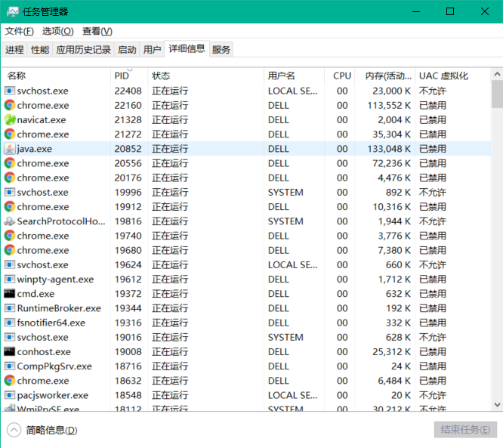Click the chrome.exe icon for PID 19740

[x=10, y=236]
